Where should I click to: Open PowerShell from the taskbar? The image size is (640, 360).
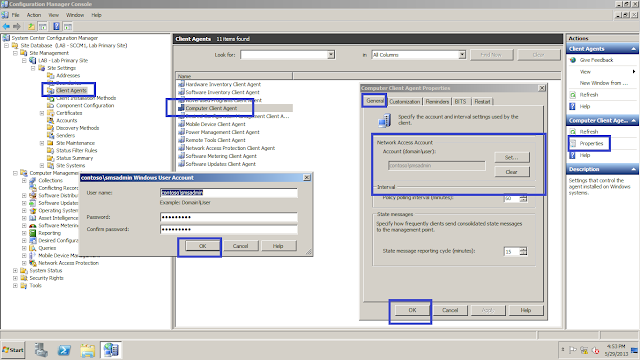coord(64,350)
